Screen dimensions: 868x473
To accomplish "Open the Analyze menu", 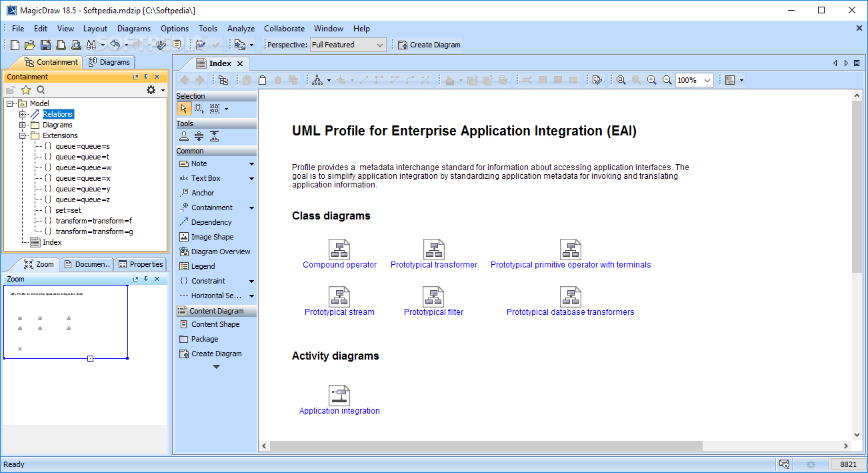I will click(241, 29).
